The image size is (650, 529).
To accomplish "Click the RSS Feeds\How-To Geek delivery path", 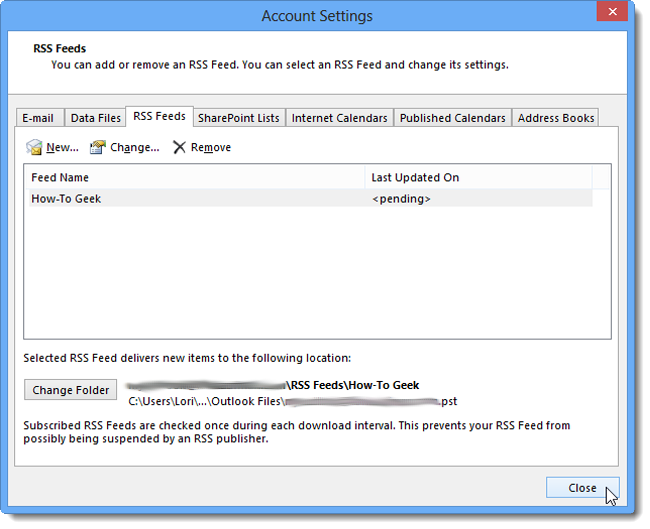I will [274, 385].
